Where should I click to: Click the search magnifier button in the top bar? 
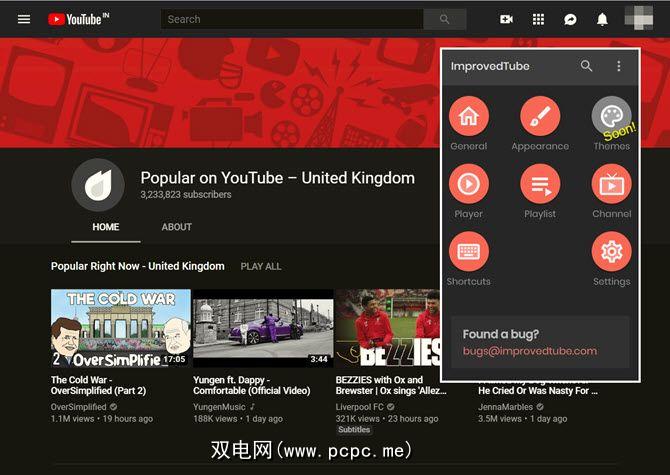tap(444, 19)
